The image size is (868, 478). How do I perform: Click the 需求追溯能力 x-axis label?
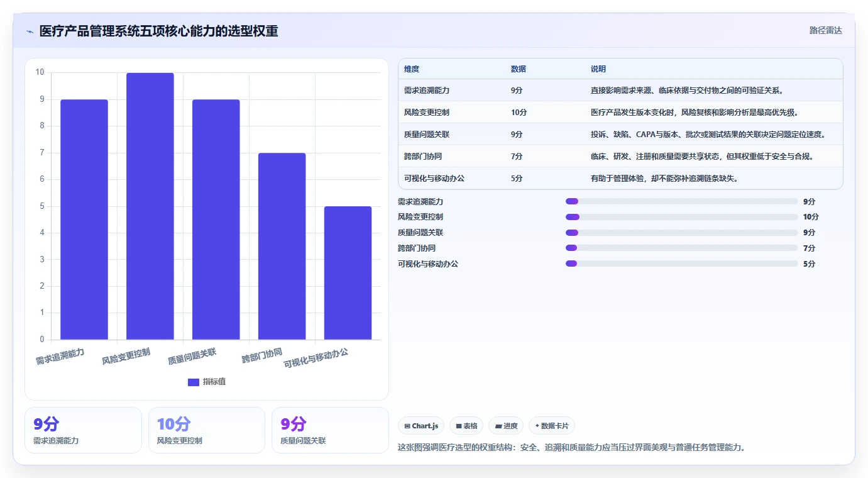(60, 357)
